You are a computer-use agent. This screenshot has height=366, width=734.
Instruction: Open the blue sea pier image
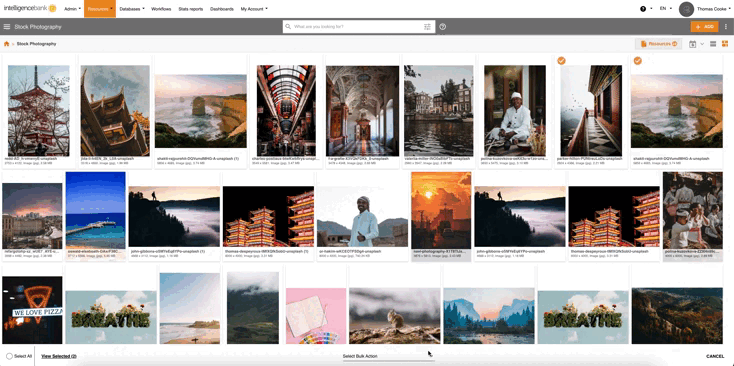pyautogui.click(x=95, y=210)
